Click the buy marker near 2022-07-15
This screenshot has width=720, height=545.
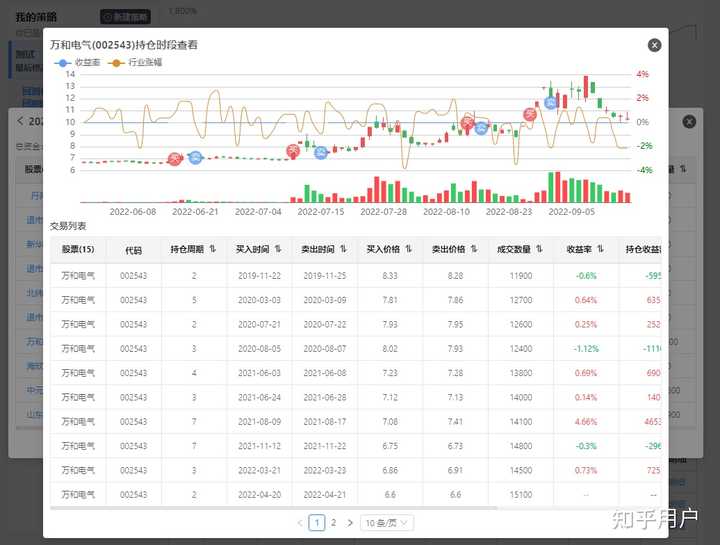coord(321,152)
